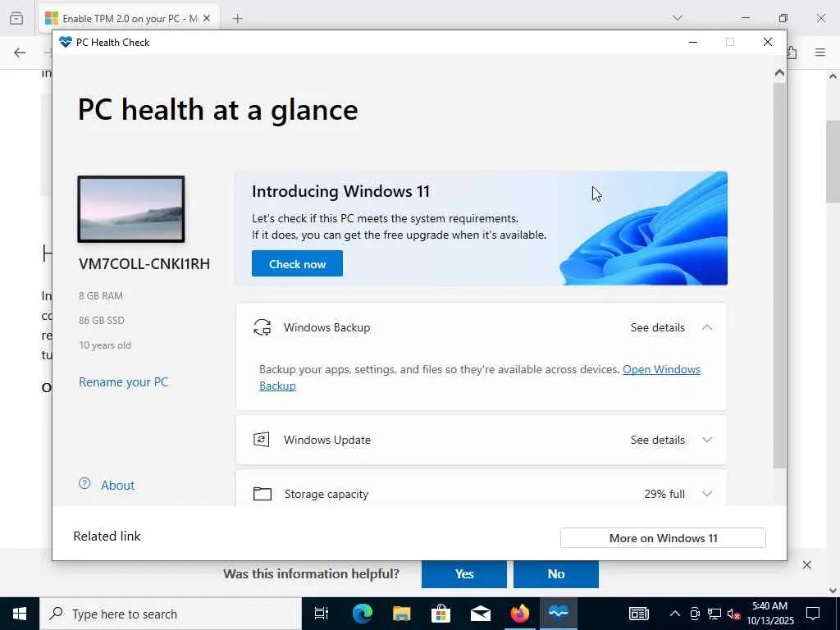Click the Introducing Windows 11 heading
840x630 pixels.
[x=340, y=191]
